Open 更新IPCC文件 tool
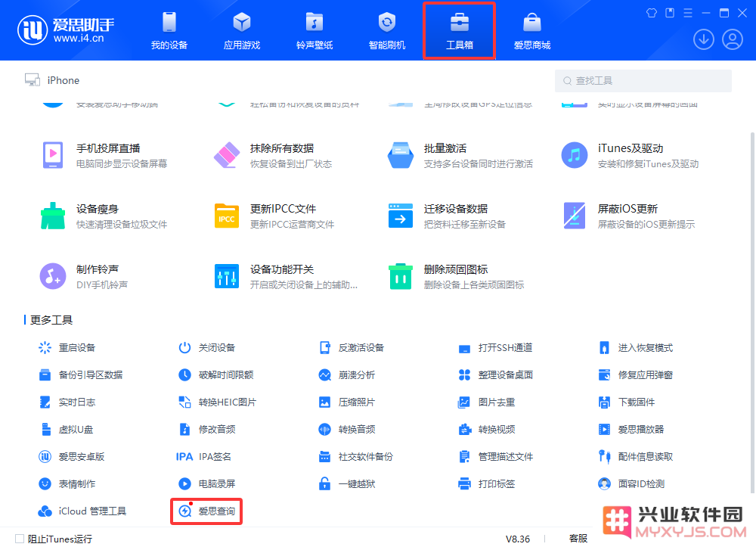Screen dimensions: 756x550 point(274,216)
